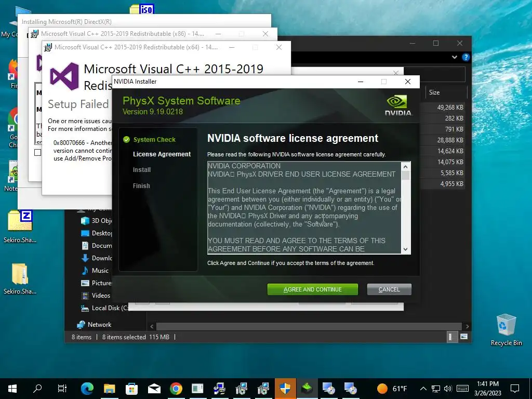Viewport: 532px width, 399px height.
Task: Click the Agree and Continue button
Action: (312, 289)
